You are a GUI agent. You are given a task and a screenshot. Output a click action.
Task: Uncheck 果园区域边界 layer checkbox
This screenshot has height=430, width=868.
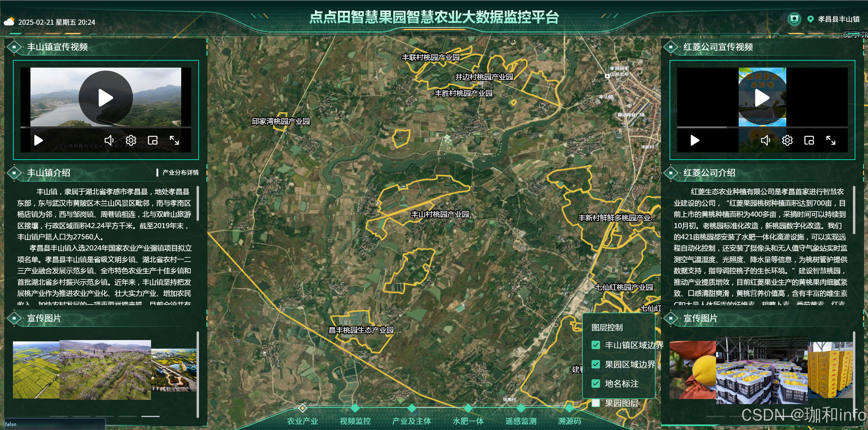[x=595, y=364]
